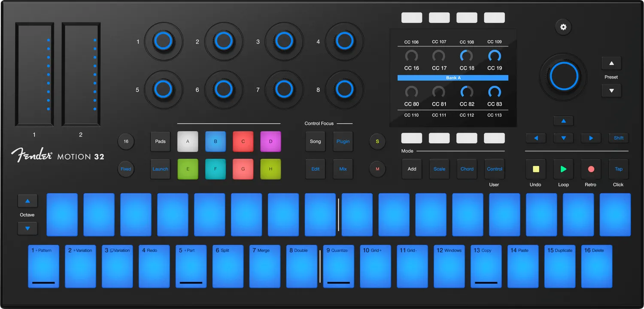Select magenta bank pad D
This screenshot has height=309, width=644.
[x=270, y=142]
